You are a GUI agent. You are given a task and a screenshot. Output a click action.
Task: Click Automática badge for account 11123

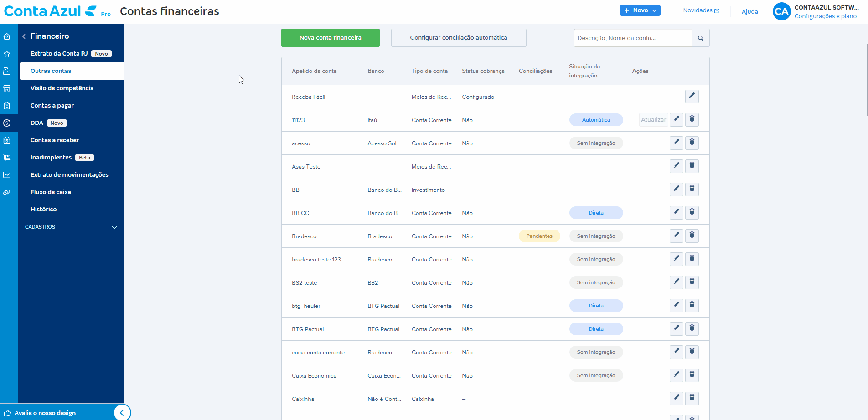click(596, 120)
